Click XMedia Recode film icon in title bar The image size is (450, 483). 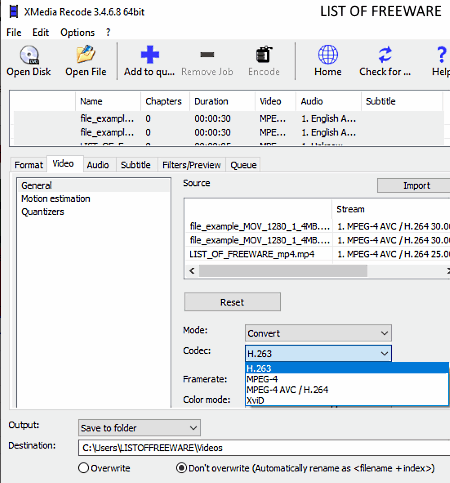click(14, 12)
